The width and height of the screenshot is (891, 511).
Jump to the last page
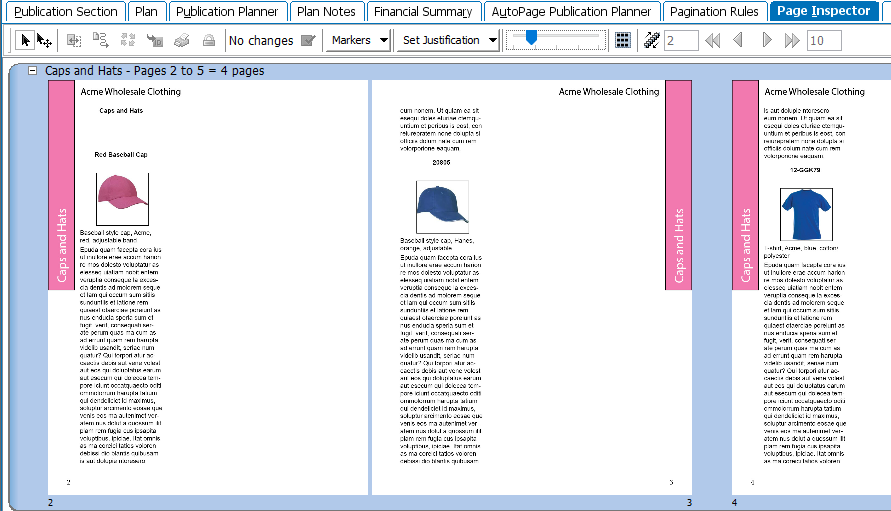point(792,41)
